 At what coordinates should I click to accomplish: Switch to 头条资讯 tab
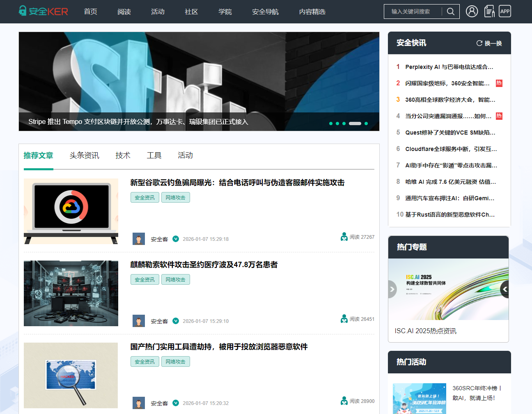point(84,156)
